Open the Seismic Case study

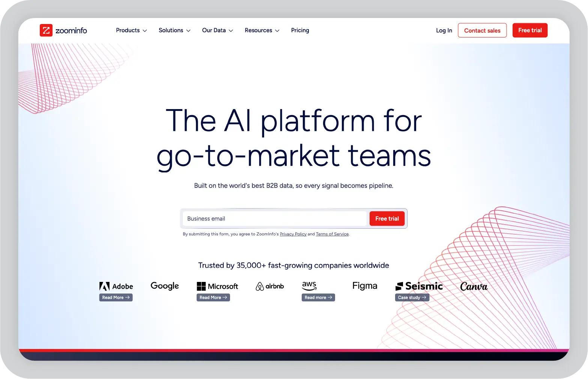click(x=412, y=297)
